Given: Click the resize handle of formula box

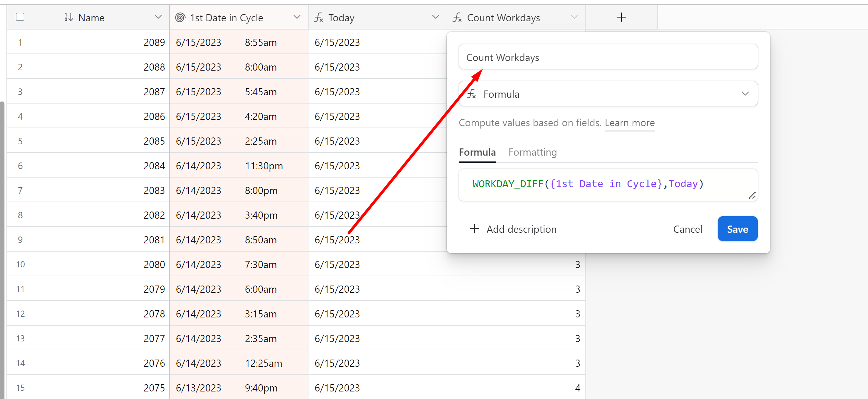Looking at the screenshot, I should (x=752, y=196).
